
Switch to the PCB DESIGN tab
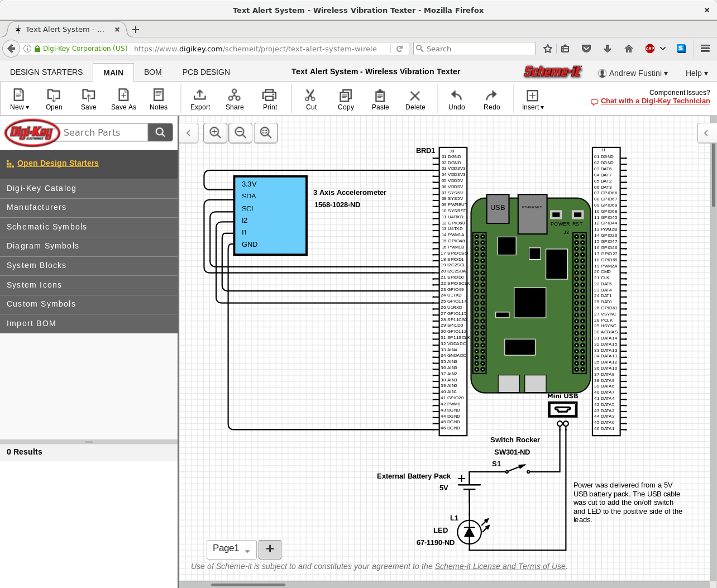coord(206,72)
